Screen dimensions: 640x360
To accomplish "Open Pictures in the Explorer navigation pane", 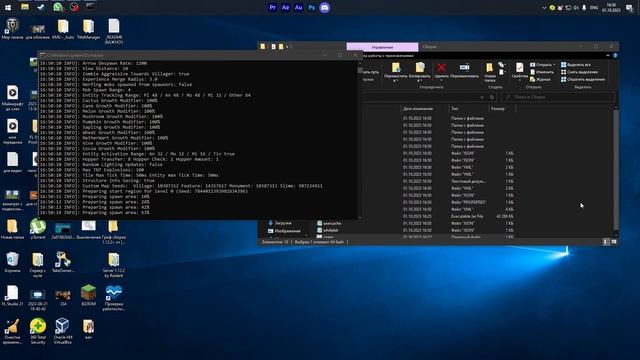I will [x=284, y=231].
